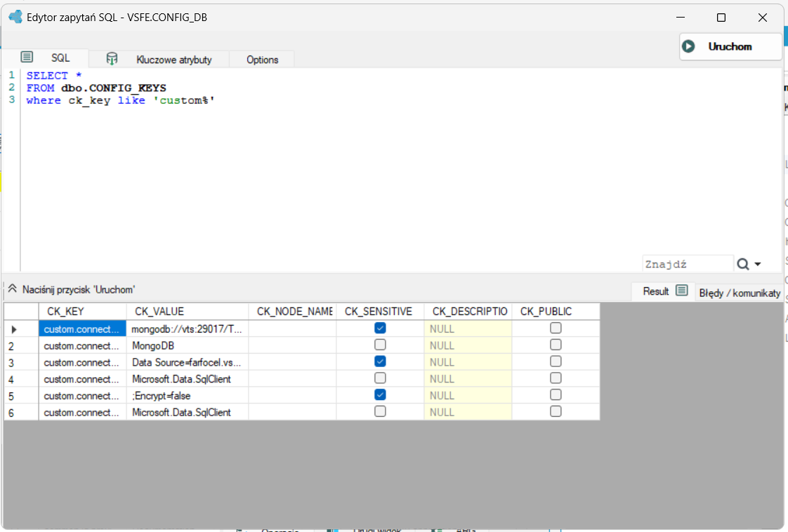This screenshot has height=532, width=788.
Task: Run the query with the Uruchom button
Action: click(730, 47)
